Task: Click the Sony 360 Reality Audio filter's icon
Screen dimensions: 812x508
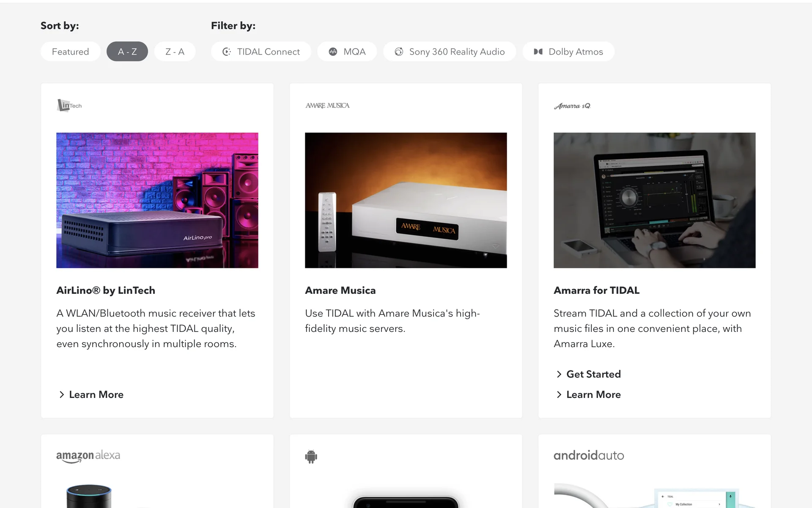Action: click(x=398, y=52)
